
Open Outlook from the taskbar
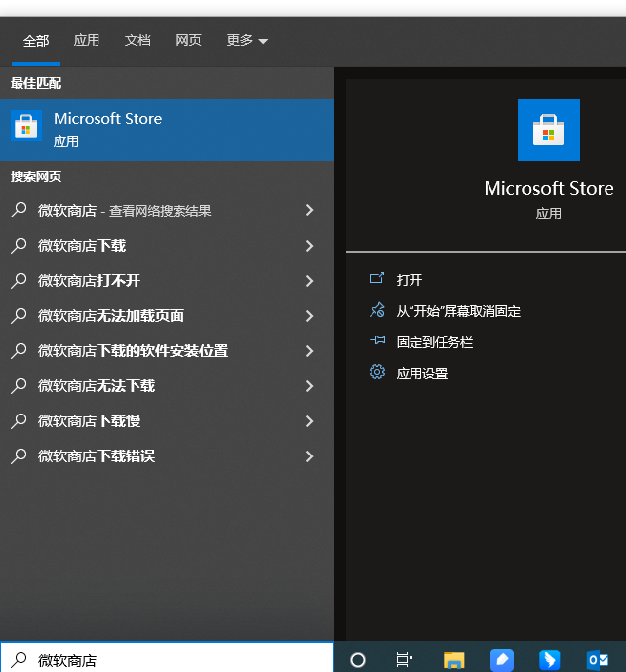click(598, 659)
